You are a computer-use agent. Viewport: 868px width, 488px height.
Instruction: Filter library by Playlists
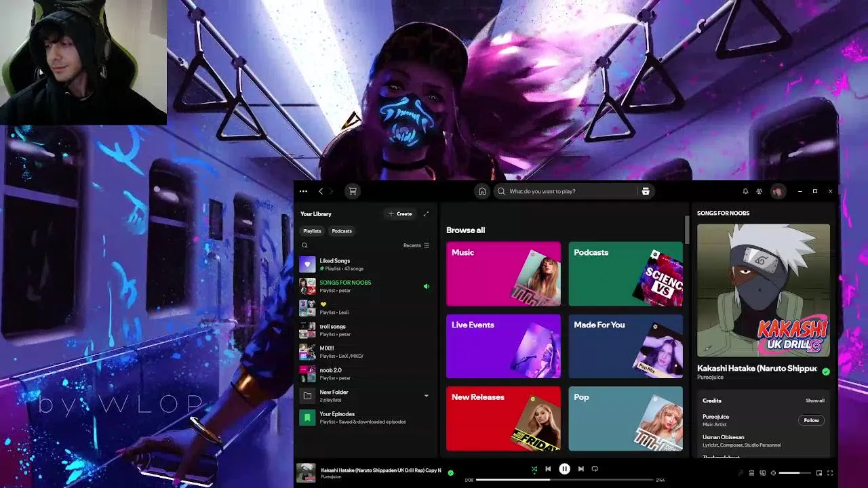(x=312, y=231)
